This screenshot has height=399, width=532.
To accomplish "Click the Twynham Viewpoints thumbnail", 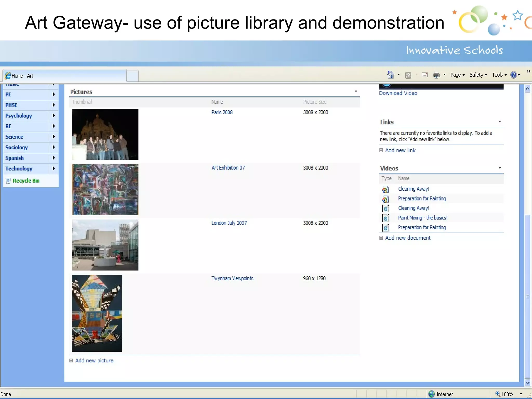I will pyautogui.click(x=97, y=313).
